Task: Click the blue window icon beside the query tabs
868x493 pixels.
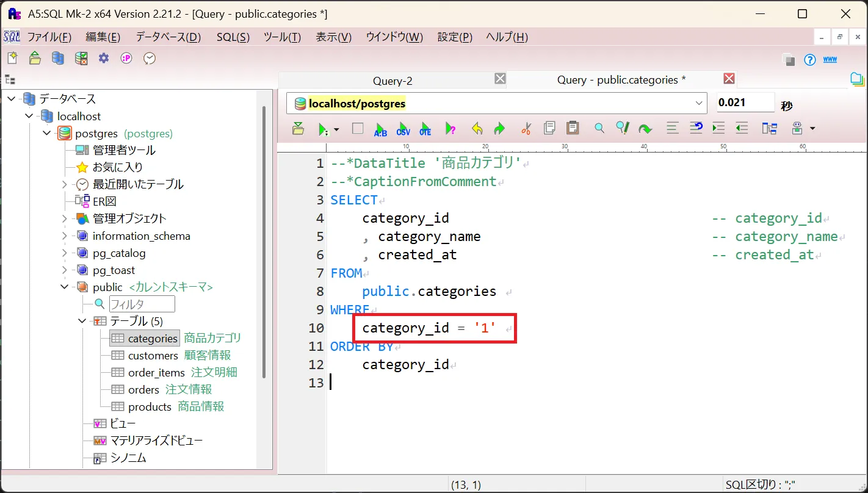Action: tap(857, 79)
